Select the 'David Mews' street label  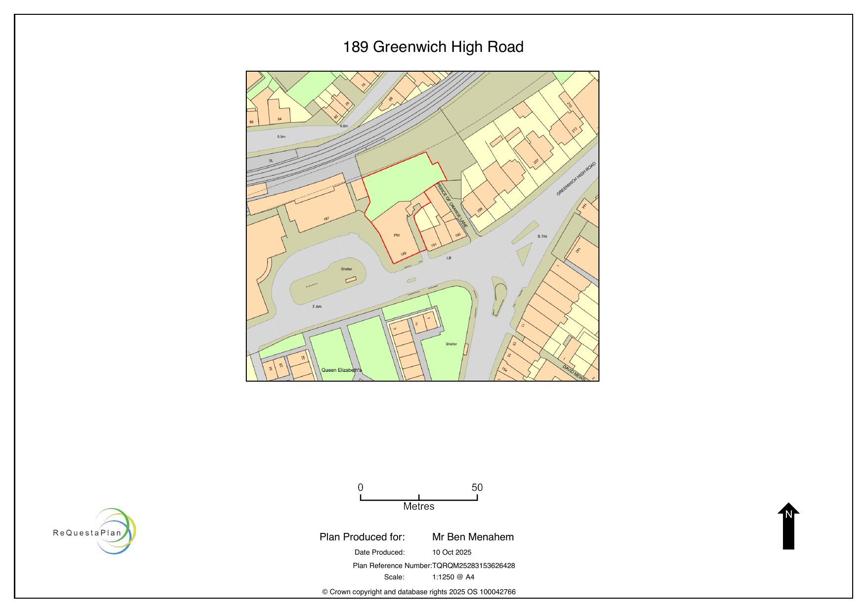(x=574, y=372)
